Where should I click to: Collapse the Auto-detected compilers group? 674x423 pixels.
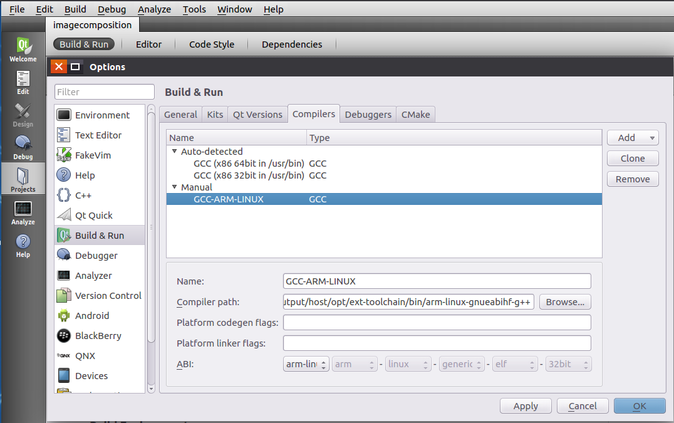click(x=174, y=152)
